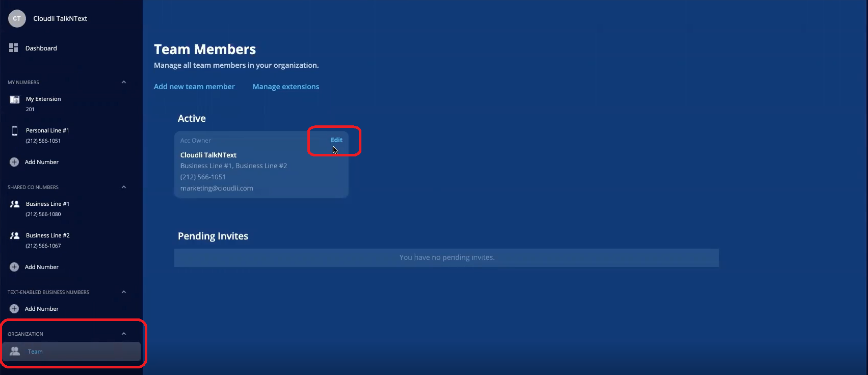Click the Acc Owner label

point(196,141)
